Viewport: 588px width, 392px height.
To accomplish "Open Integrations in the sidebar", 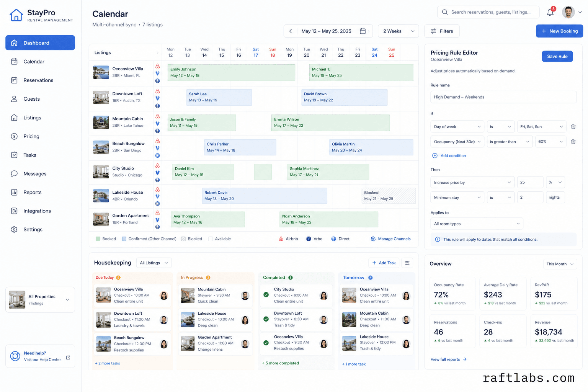I will pyautogui.click(x=40, y=211).
